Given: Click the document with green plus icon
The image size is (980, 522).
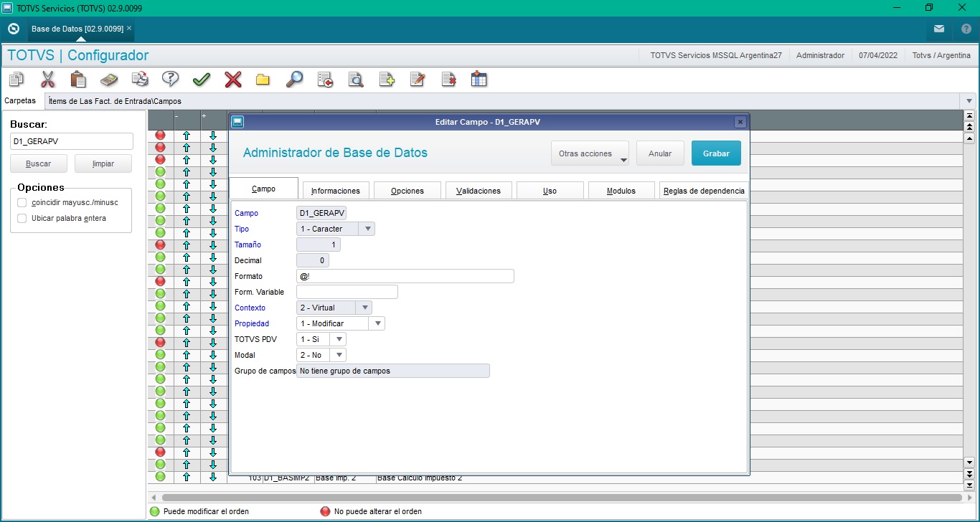Looking at the screenshot, I should tap(387, 79).
